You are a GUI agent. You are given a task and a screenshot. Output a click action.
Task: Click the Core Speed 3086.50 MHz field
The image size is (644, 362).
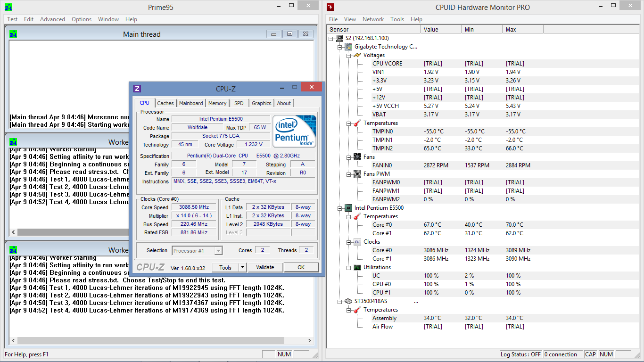(194, 207)
